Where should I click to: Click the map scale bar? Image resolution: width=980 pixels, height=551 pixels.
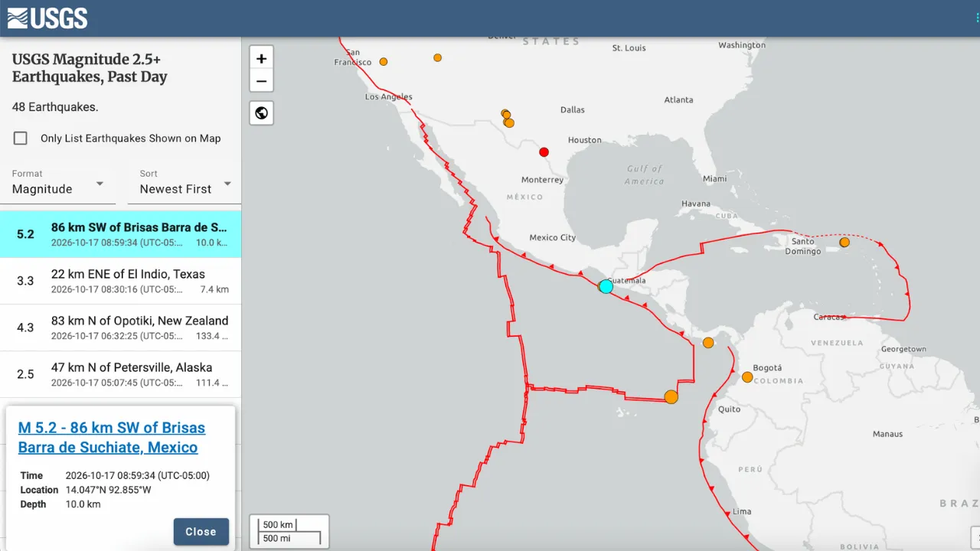289,531
